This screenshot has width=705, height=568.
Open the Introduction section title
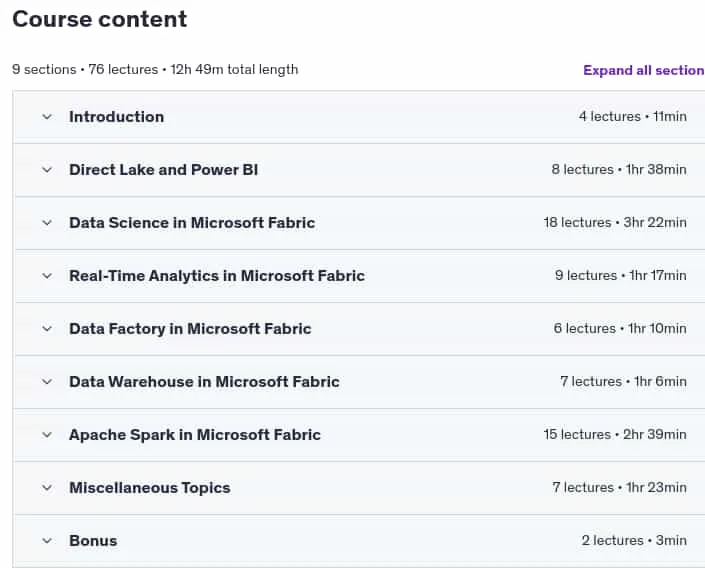[x=116, y=117]
